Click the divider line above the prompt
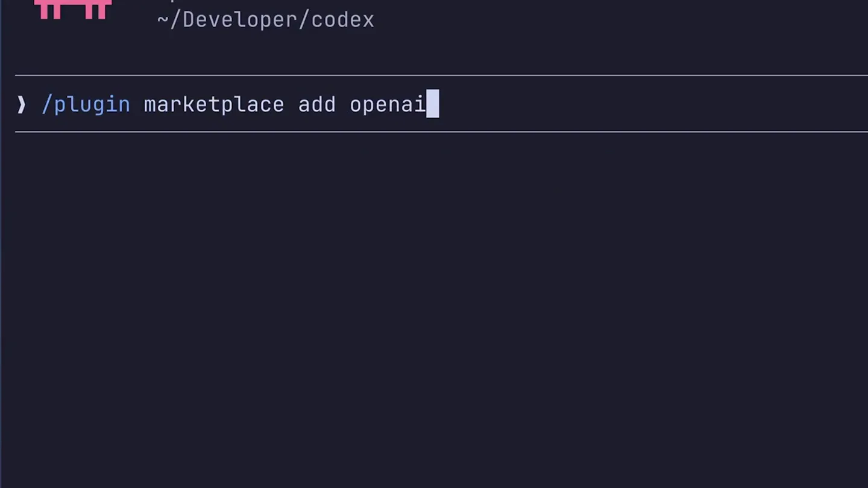 pos(441,75)
